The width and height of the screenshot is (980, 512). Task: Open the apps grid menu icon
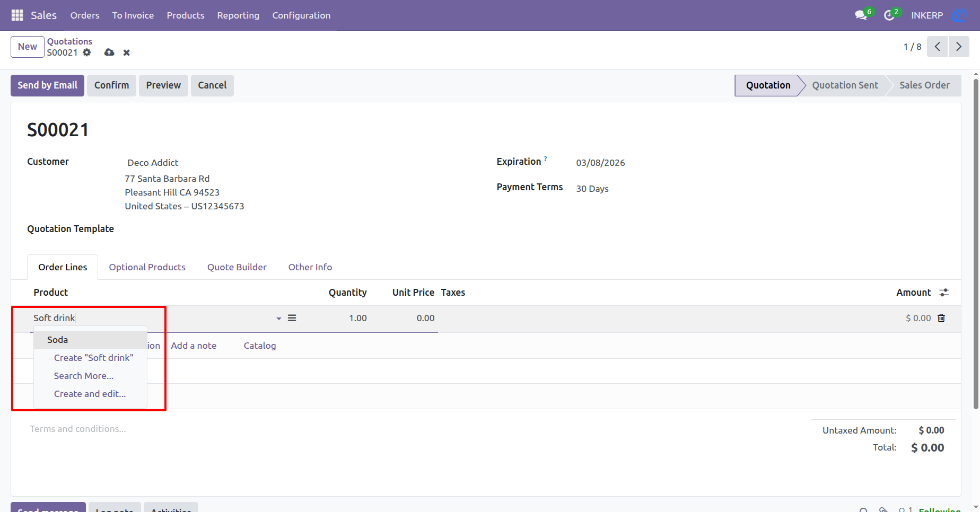[17, 15]
